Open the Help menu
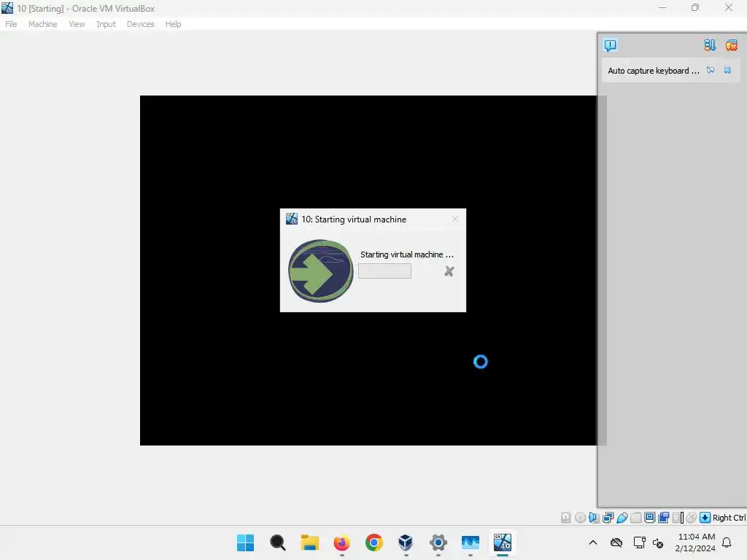 point(173,24)
